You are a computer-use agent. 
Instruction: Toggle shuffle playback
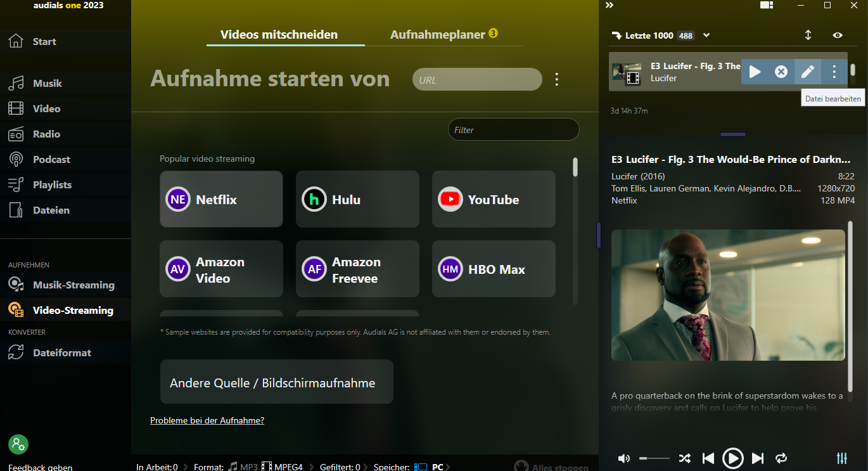pyautogui.click(x=685, y=458)
